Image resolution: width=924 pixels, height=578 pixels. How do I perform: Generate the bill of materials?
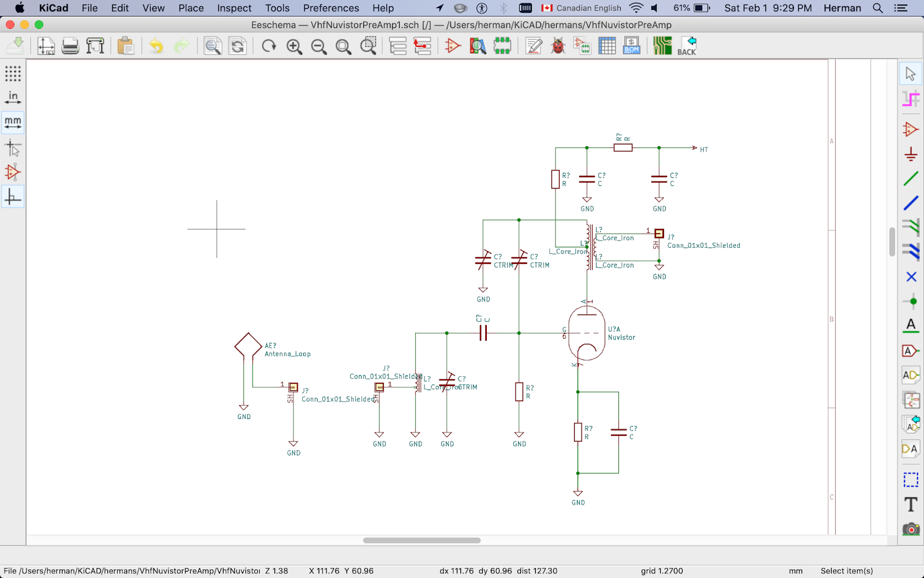coord(632,46)
